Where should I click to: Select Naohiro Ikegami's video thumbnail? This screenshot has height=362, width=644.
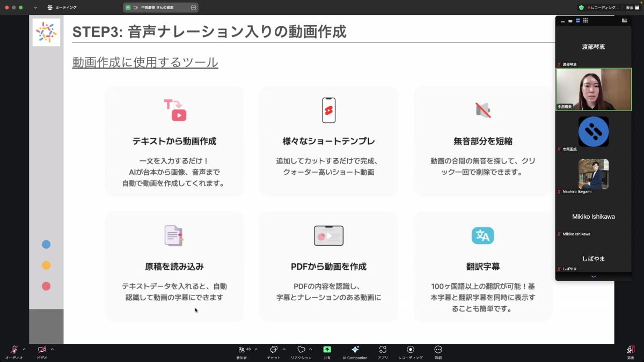[593, 174]
